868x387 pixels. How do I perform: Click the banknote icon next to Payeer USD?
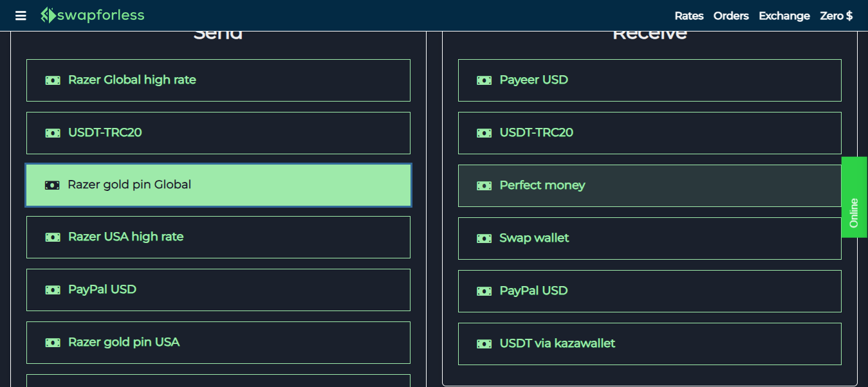click(x=483, y=80)
